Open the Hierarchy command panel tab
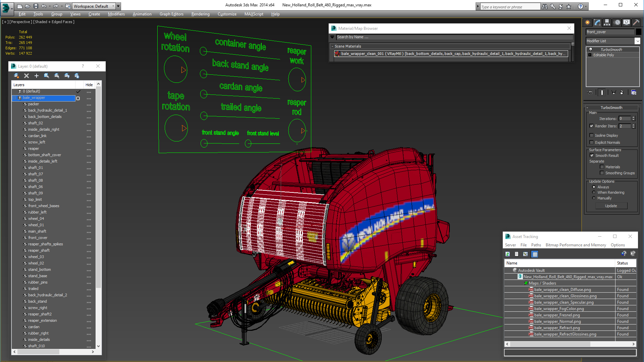The height and width of the screenshot is (362, 644). (607, 22)
